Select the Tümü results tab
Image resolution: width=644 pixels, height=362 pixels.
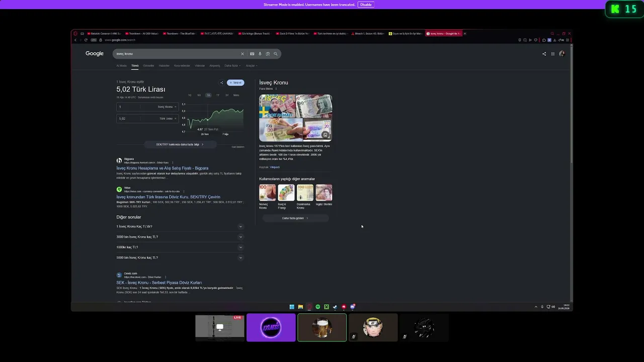135,65
